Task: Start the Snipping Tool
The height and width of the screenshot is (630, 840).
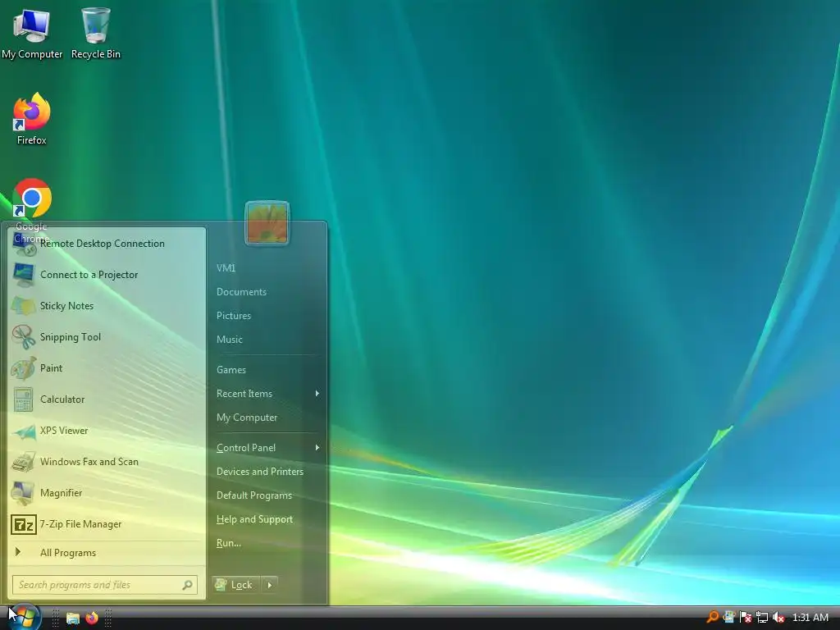Action: [x=106, y=337]
